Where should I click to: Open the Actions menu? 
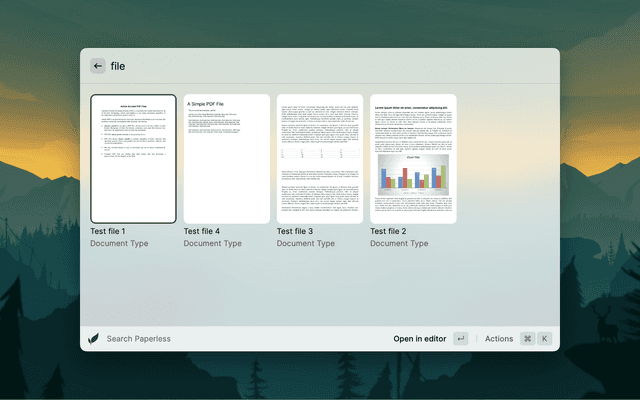pos(498,339)
